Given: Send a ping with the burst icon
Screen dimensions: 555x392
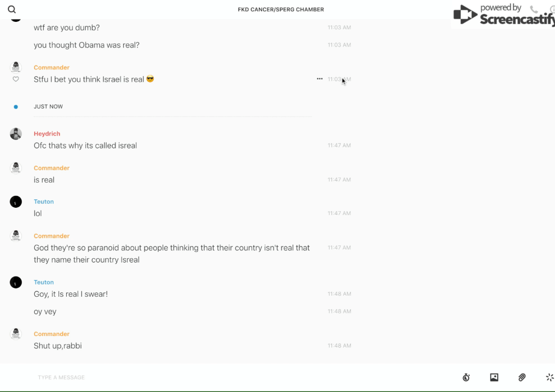Looking at the screenshot, I should tap(549, 377).
